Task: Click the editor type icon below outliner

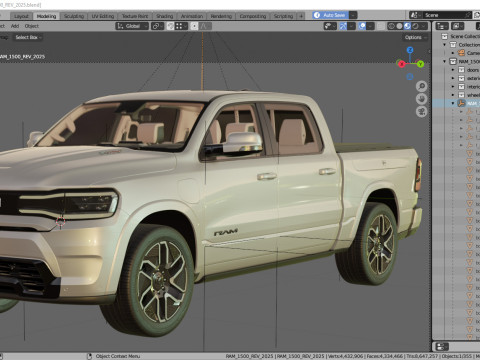Action: click(442, 347)
